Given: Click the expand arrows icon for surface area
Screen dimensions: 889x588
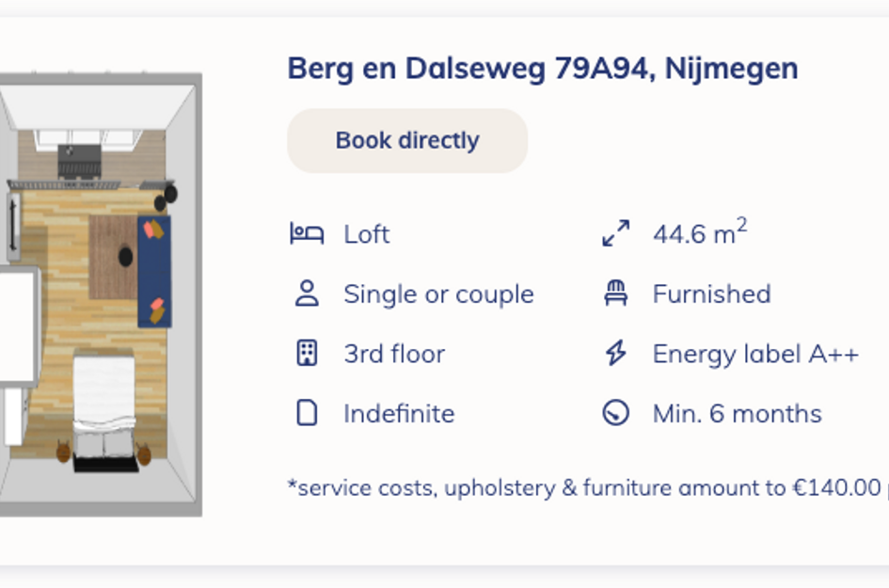Looking at the screenshot, I should coord(615,233).
